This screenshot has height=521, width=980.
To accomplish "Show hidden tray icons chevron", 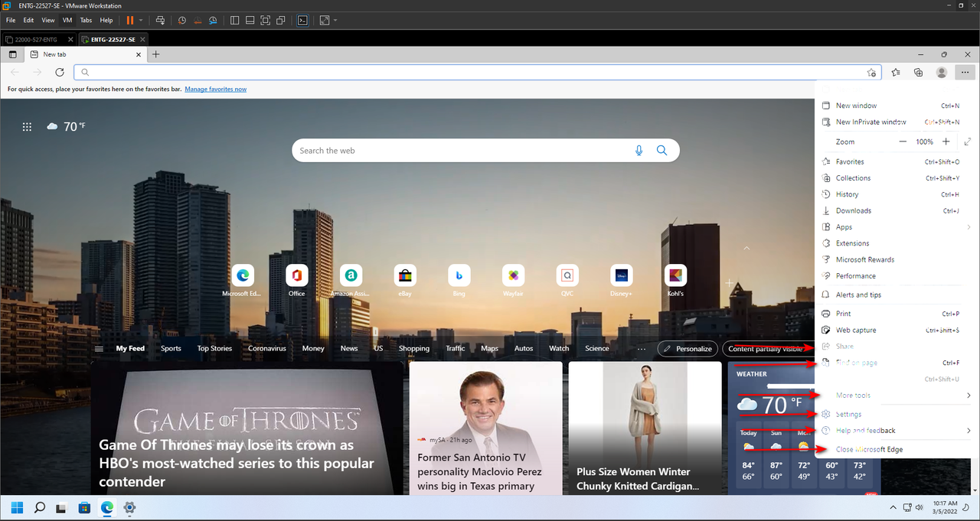I will pyautogui.click(x=893, y=507).
